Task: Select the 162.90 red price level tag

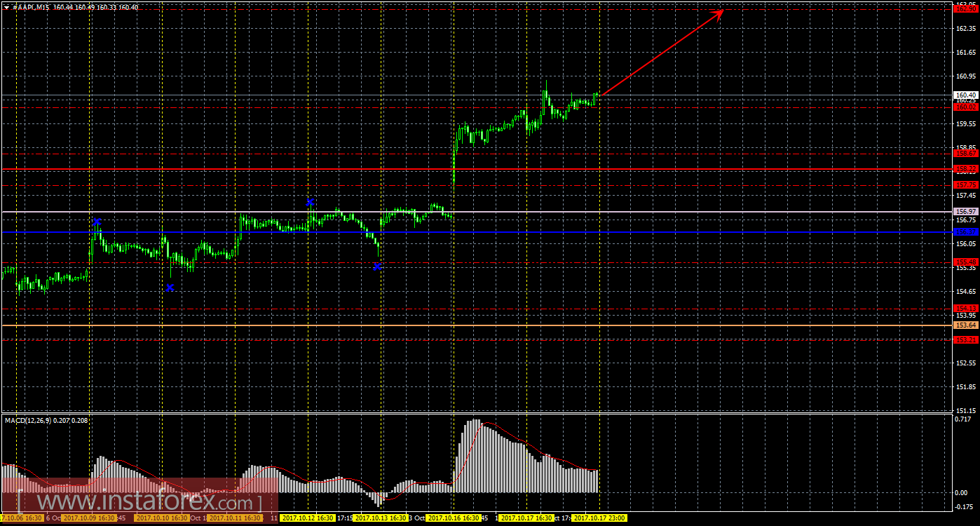Action: pos(966,8)
